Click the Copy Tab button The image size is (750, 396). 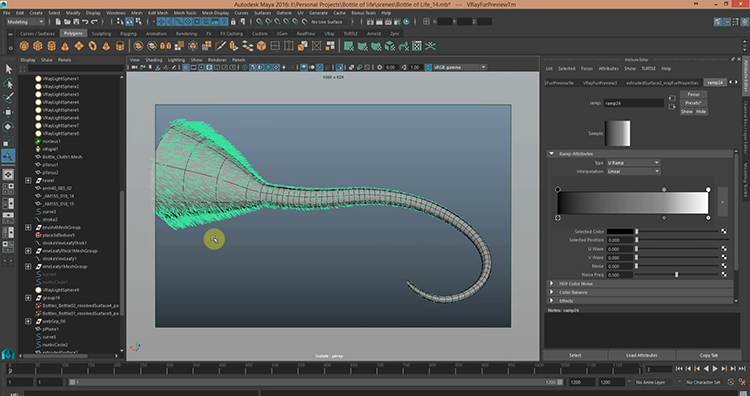coord(708,355)
